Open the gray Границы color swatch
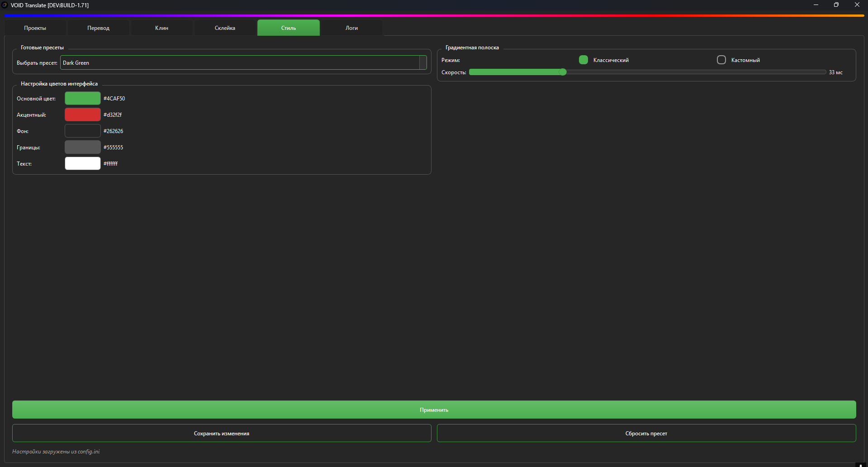 [83, 147]
